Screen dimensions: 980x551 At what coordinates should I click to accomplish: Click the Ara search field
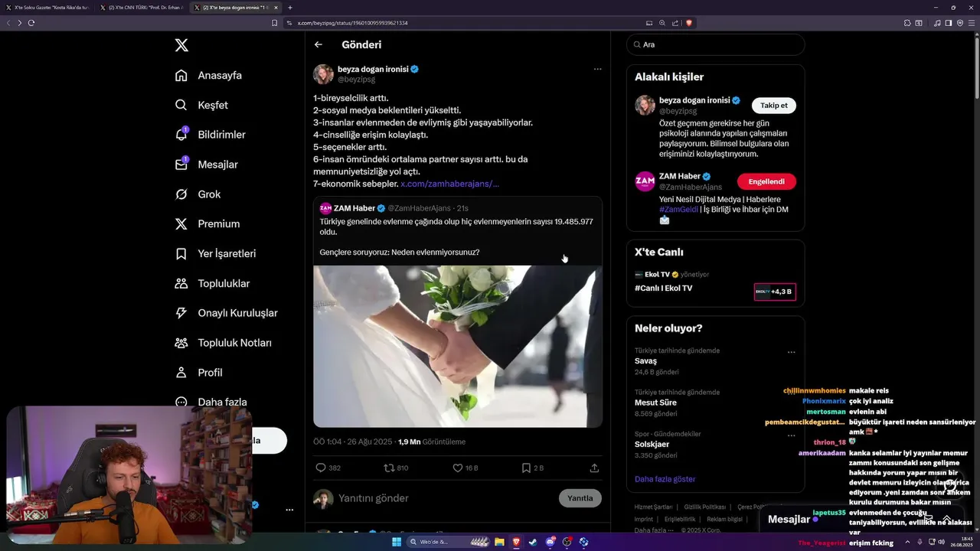(715, 44)
